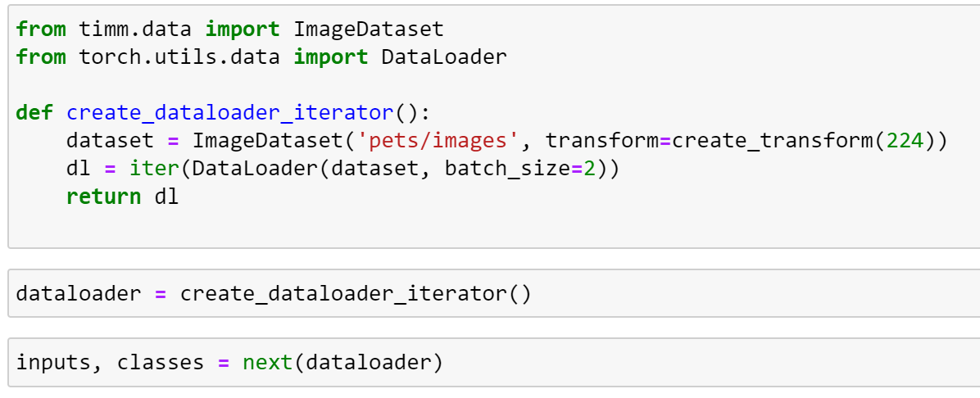Click the return keyword

click(x=104, y=197)
